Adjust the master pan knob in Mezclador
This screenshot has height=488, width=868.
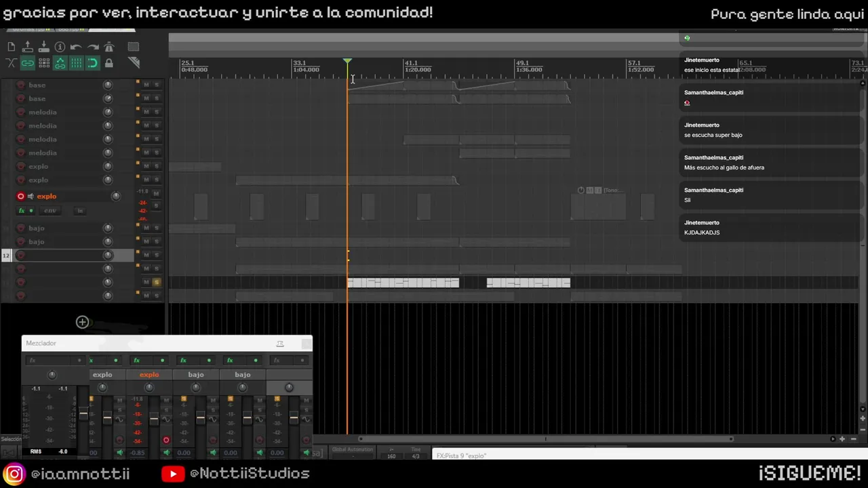52,375
